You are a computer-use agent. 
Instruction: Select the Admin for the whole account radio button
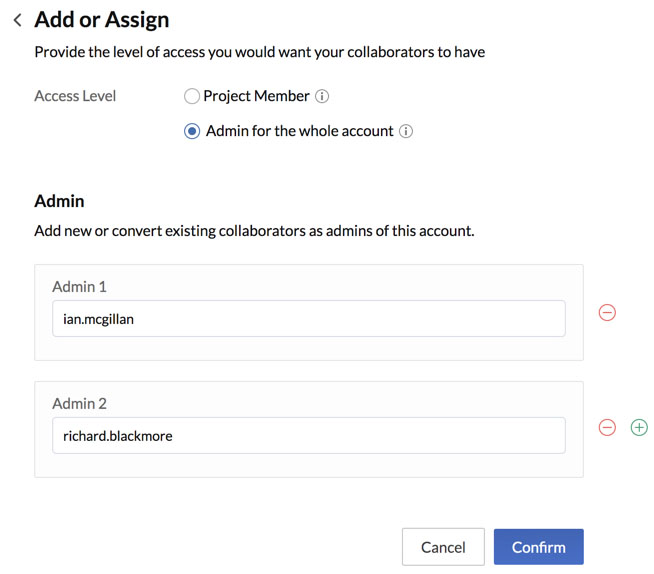(192, 131)
